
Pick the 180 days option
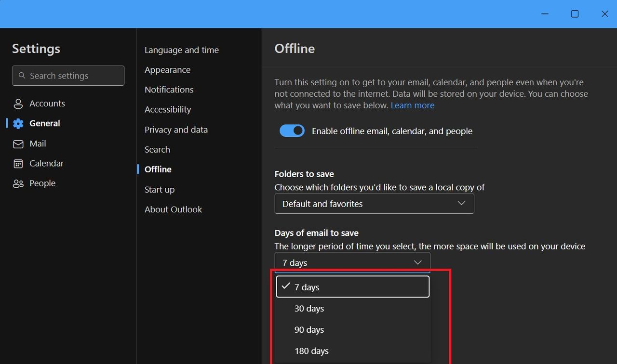click(x=311, y=351)
